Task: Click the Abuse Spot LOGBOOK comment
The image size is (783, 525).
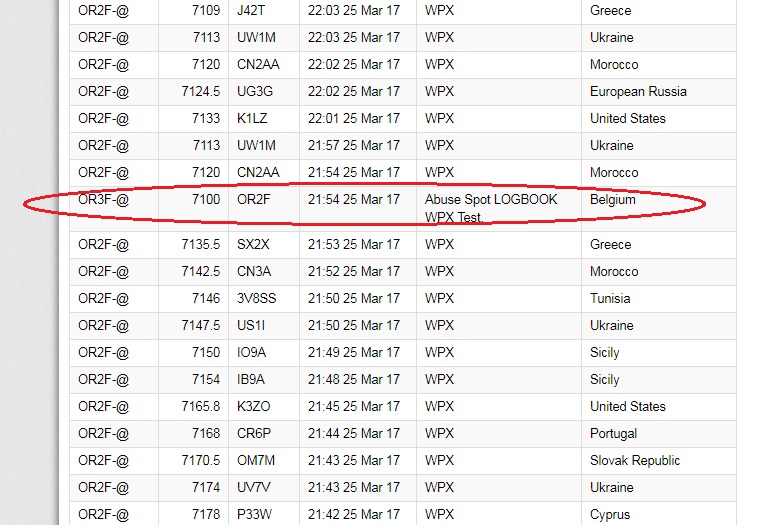Action: [491, 199]
